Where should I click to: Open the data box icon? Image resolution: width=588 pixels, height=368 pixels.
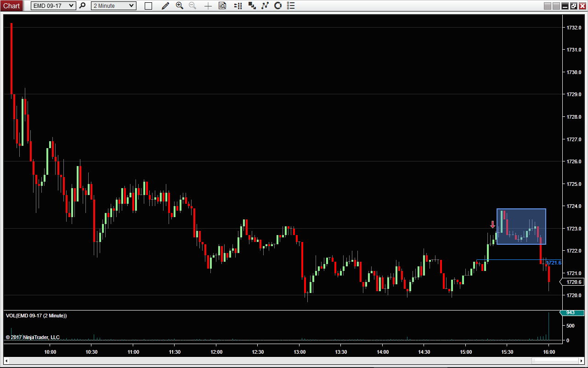tap(222, 6)
